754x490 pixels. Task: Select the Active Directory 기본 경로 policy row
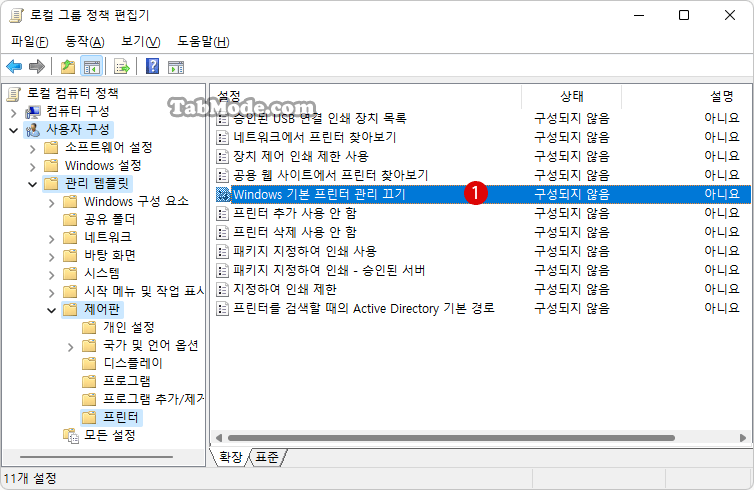364,309
